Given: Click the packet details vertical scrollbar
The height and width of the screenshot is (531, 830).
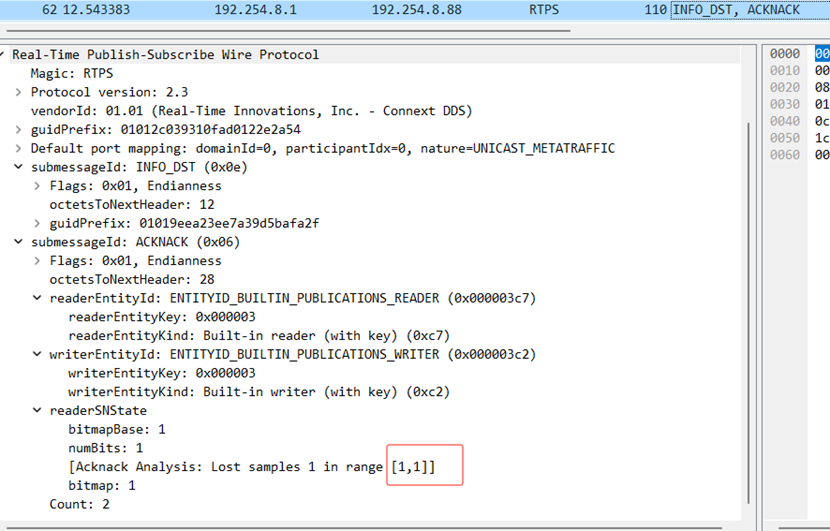Looking at the screenshot, I should [x=750, y=200].
